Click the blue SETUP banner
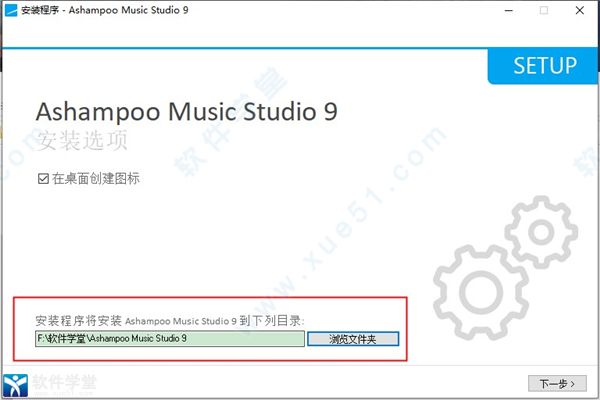600x400 pixels. [x=543, y=65]
